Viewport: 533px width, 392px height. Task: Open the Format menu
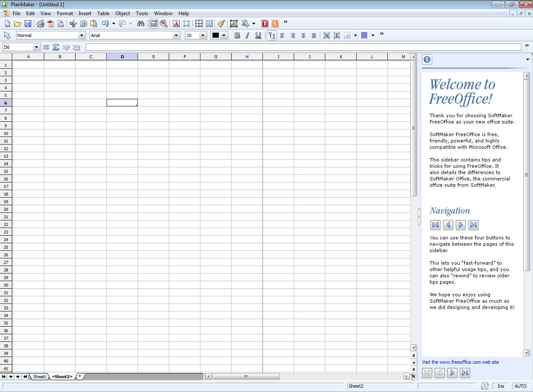65,13
